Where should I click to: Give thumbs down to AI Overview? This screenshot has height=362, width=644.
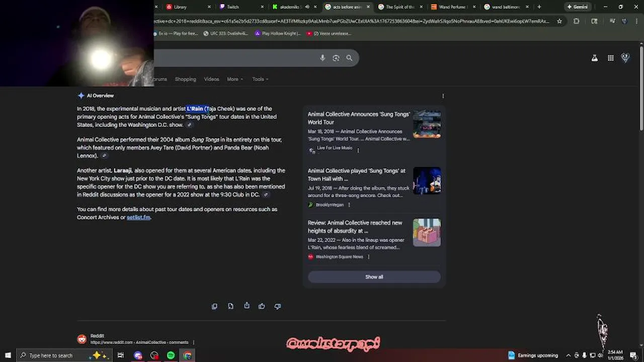point(278,306)
